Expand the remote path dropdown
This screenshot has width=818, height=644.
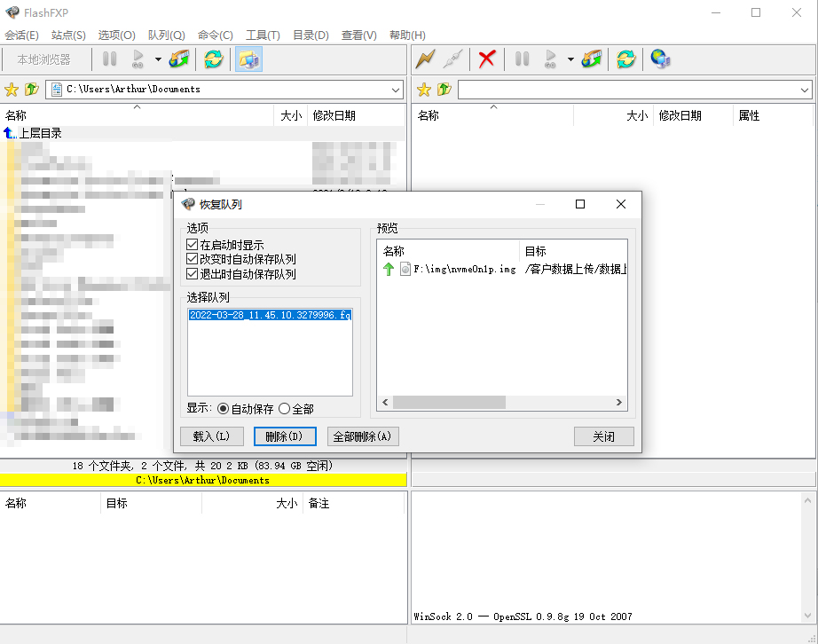[x=805, y=90]
